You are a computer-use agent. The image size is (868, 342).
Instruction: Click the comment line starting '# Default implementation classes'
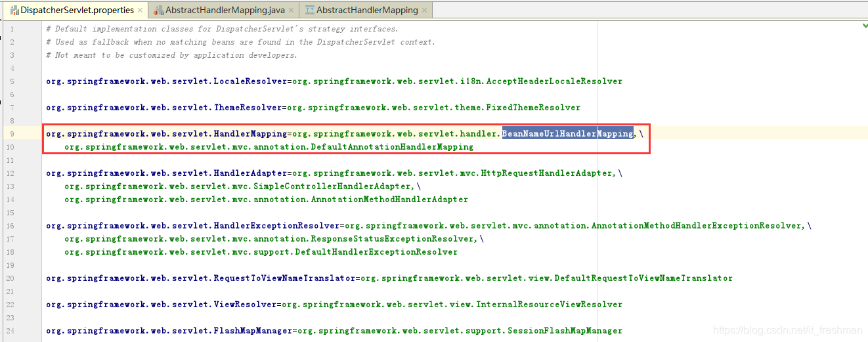click(x=222, y=29)
